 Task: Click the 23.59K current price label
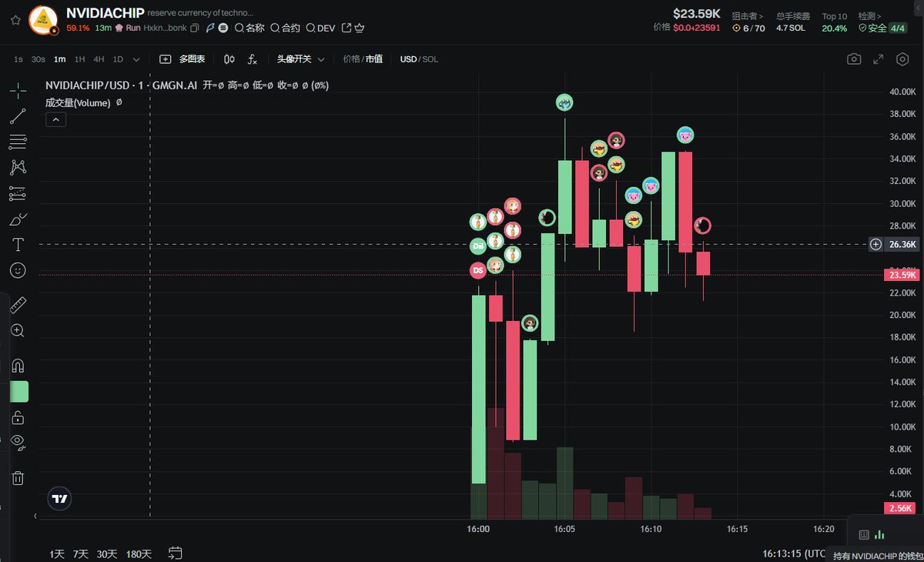[902, 275]
